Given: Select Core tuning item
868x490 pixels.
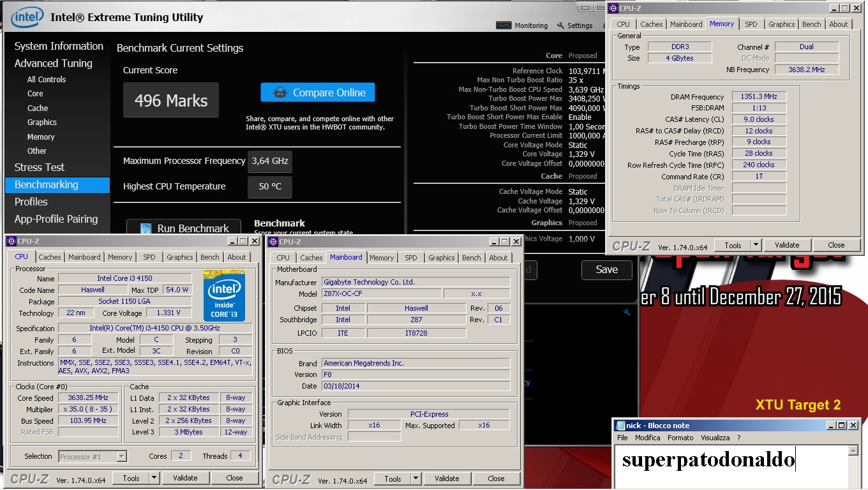Looking at the screenshot, I should click(35, 94).
